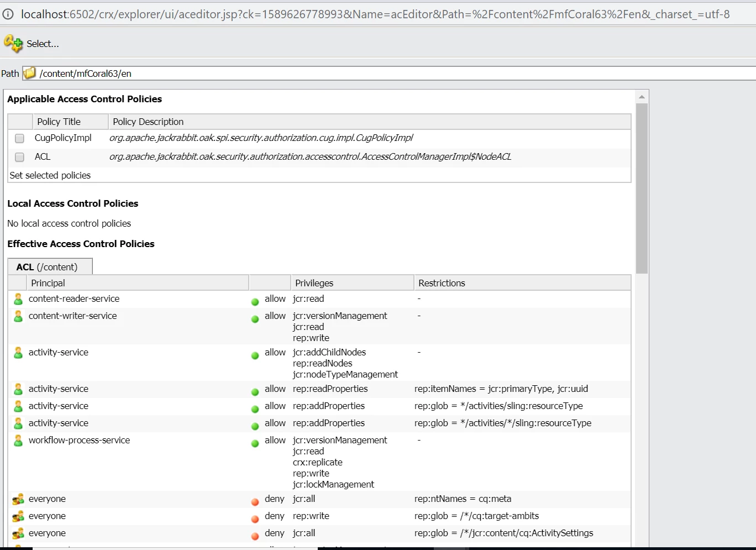Image resolution: width=756 pixels, height=550 pixels.
Task: Click green allow dot in rep:readProperties row
Action: click(255, 392)
